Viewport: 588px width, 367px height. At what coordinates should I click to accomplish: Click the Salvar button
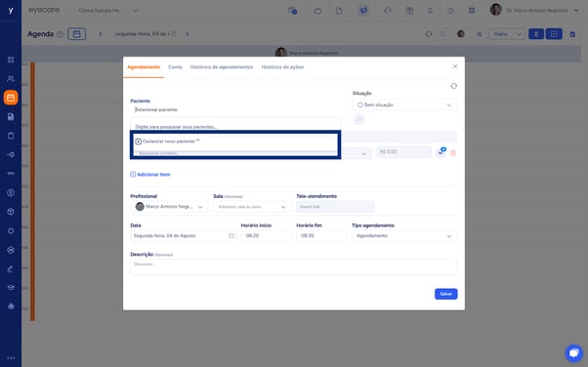coord(445,294)
